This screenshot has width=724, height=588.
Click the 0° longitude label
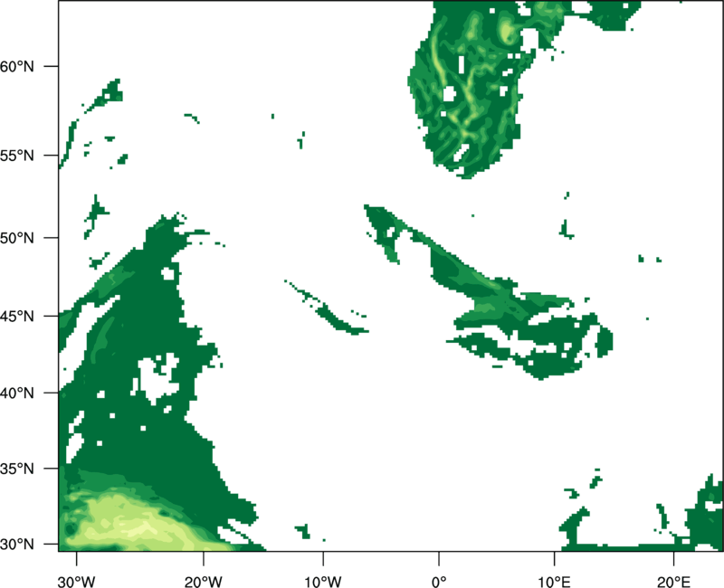(x=439, y=582)
